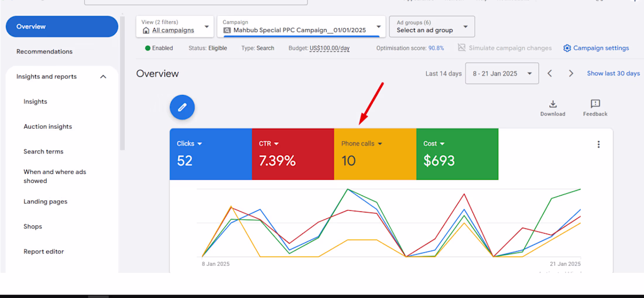Open When and where ads showed
This screenshot has width=644, height=298.
[x=55, y=176]
